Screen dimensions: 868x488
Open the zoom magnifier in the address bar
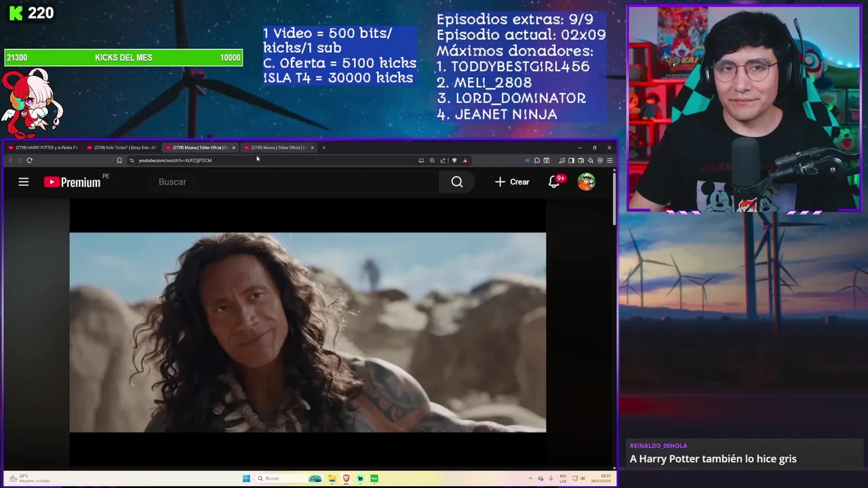432,161
